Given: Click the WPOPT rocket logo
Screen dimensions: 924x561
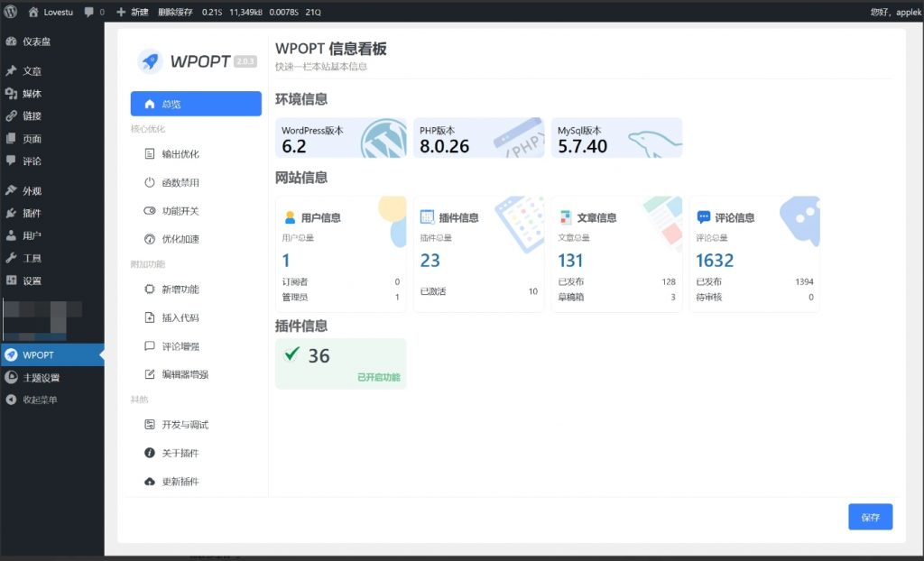Looking at the screenshot, I should 151,60.
